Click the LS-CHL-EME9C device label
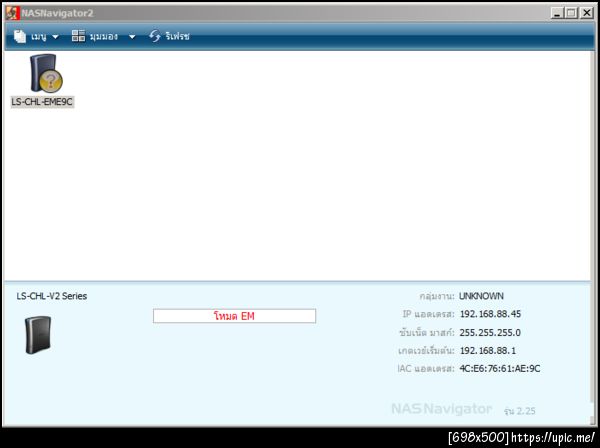 pyautogui.click(x=42, y=102)
